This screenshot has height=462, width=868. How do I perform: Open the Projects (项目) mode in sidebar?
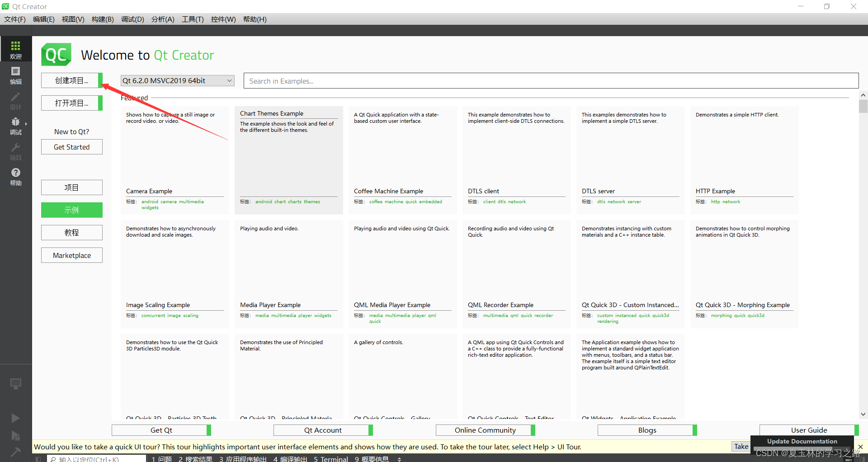pos(16,151)
